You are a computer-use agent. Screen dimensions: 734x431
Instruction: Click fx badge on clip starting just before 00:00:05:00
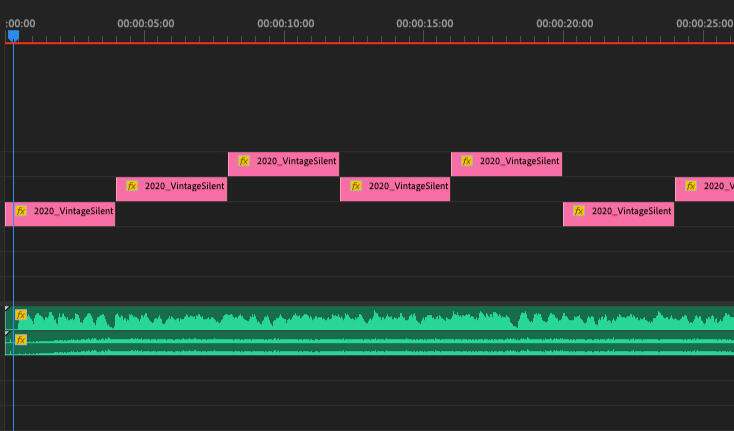point(132,186)
